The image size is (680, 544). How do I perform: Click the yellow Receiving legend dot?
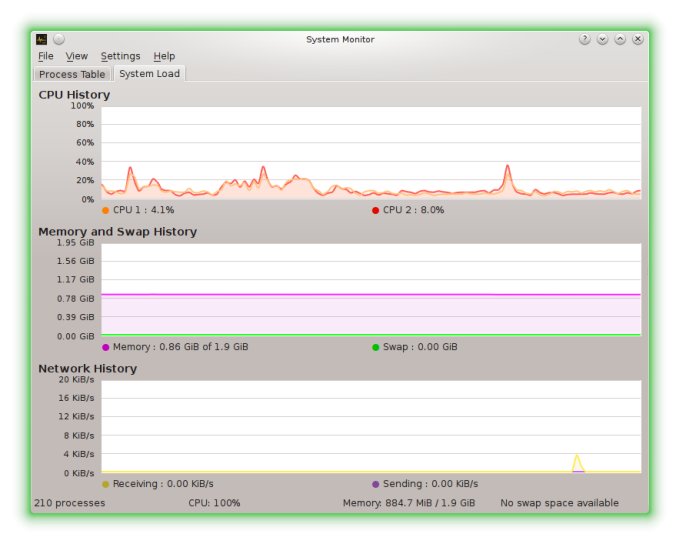[x=105, y=485]
